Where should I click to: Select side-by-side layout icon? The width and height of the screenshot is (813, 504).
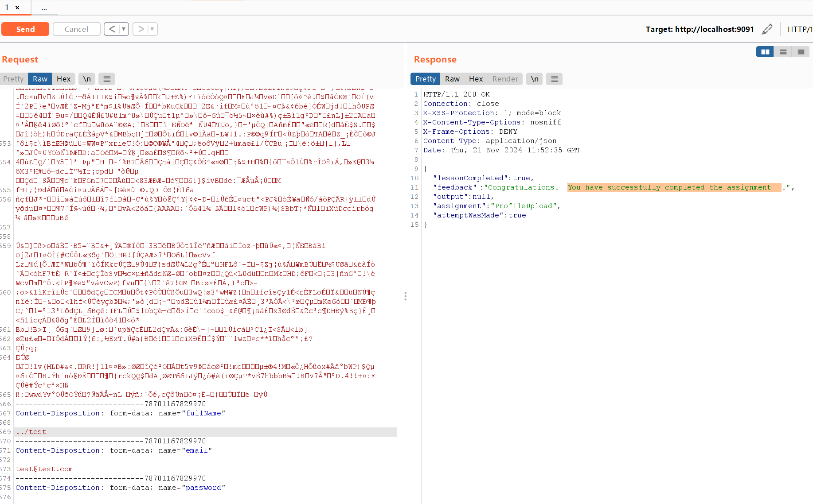pos(765,52)
